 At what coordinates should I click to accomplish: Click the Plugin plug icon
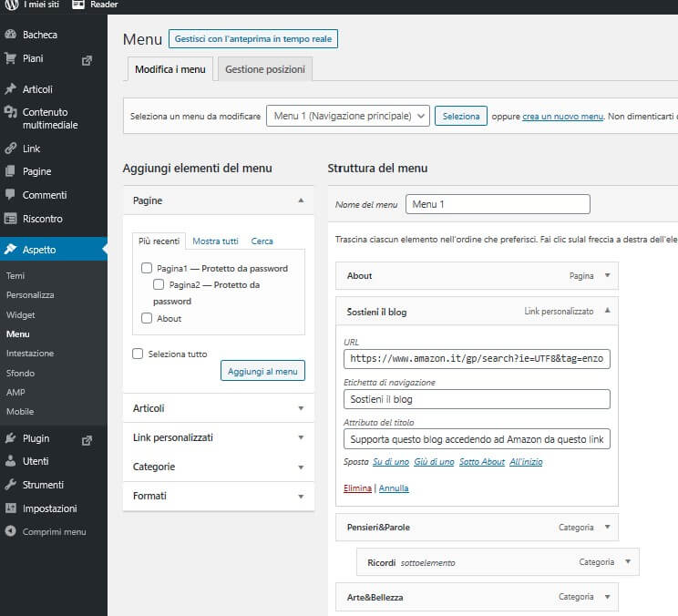10,438
